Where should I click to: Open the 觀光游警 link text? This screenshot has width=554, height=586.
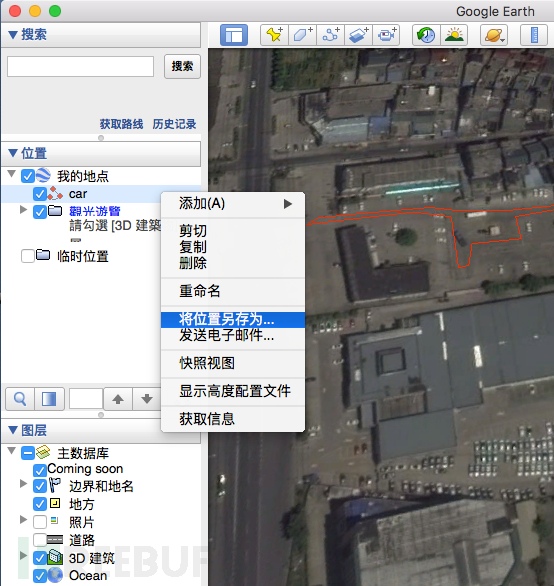pyautogui.click(x=95, y=211)
